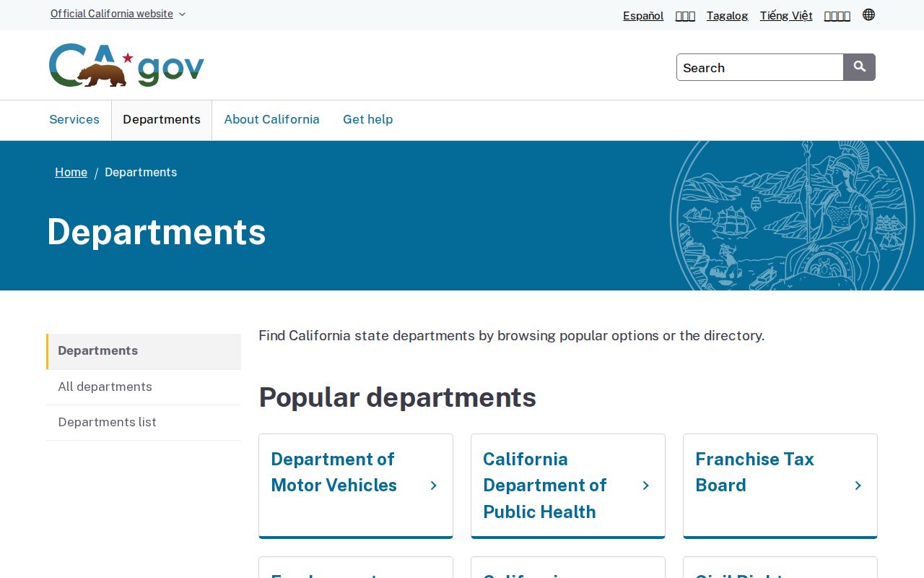The width and height of the screenshot is (924, 578).
Task: Click the Departments breadcrumb text
Action: coord(141,172)
